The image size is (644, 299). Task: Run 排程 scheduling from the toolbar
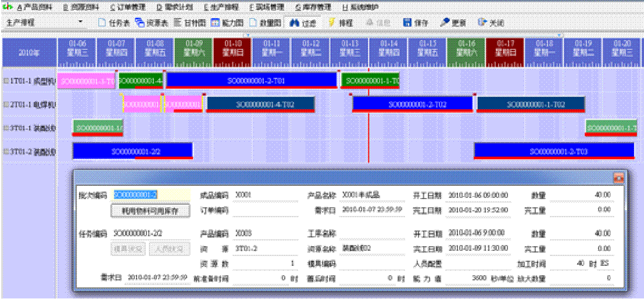pos(340,23)
